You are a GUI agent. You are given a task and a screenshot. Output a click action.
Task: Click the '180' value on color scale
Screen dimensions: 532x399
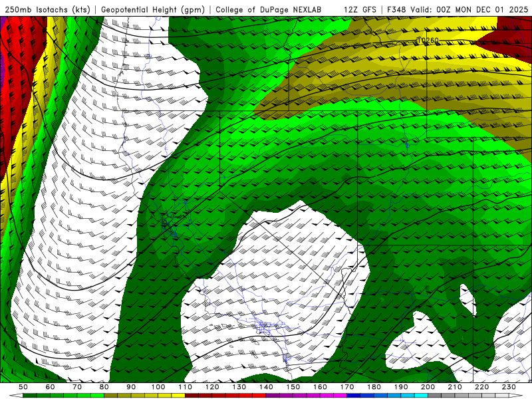click(374, 387)
